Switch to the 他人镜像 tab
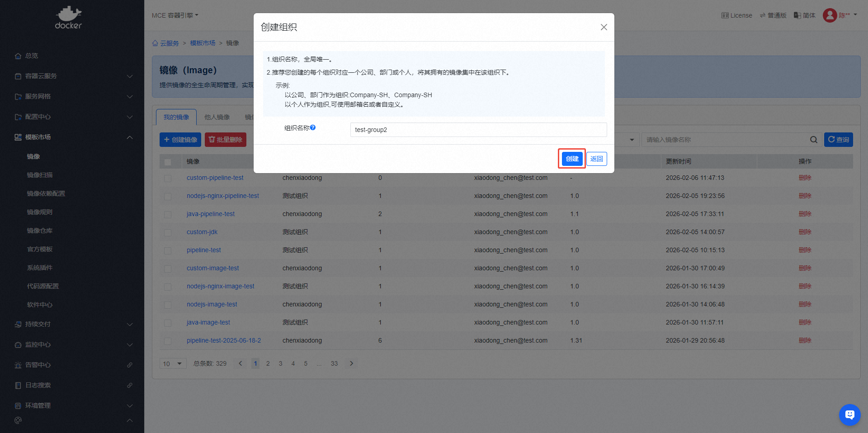 point(217,117)
